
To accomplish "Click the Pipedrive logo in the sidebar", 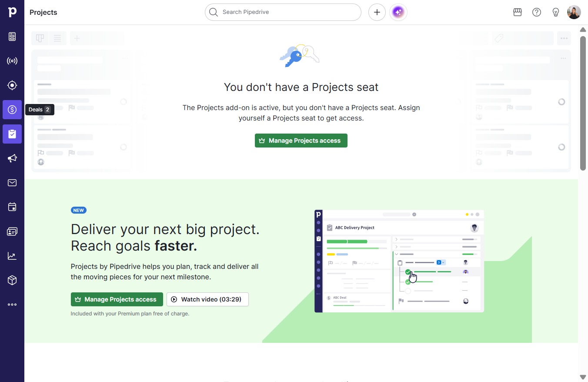I will (x=12, y=12).
